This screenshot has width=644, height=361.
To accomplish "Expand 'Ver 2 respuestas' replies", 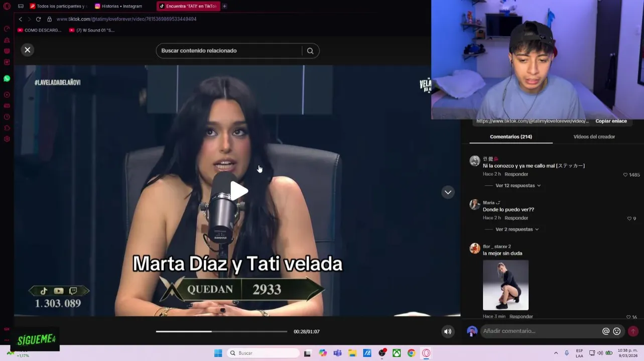I will point(517,229).
